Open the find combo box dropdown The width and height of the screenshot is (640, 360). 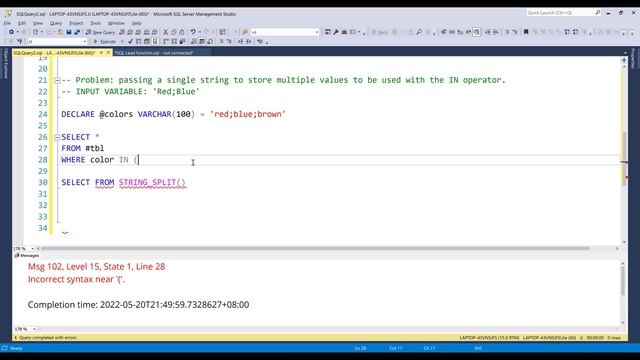317,32
